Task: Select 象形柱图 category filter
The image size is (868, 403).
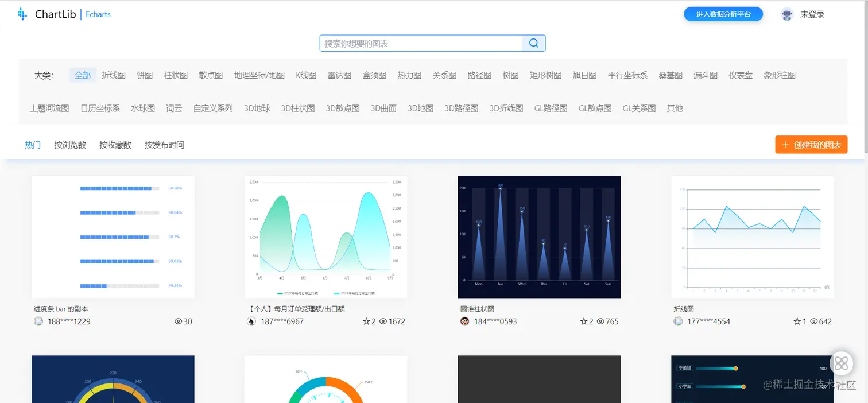Action: pos(780,75)
